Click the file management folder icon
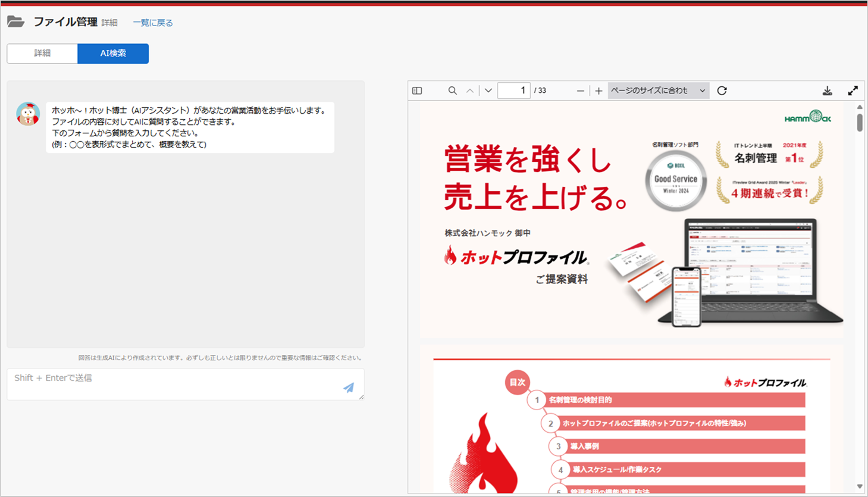The height and width of the screenshot is (497, 868). click(x=16, y=21)
